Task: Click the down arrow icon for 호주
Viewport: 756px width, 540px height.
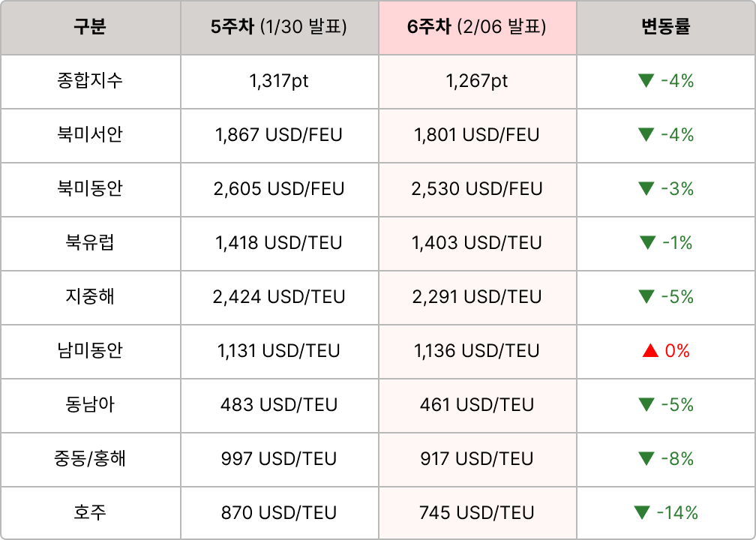Action: [x=642, y=513]
